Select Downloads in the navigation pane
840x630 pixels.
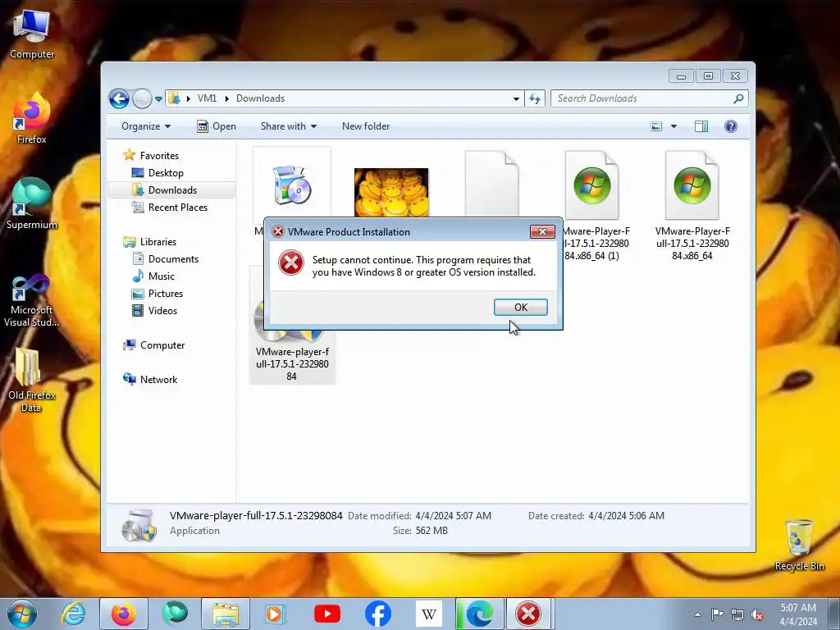coord(172,190)
